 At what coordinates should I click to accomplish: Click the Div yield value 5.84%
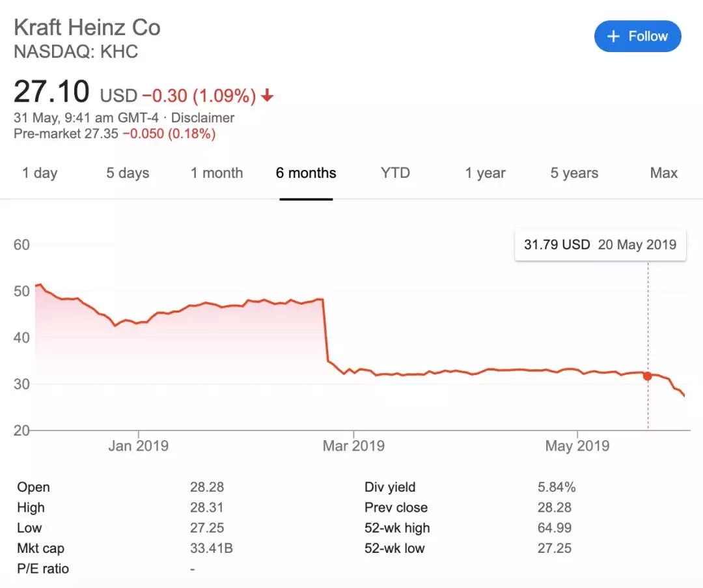pyautogui.click(x=556, y=487)
